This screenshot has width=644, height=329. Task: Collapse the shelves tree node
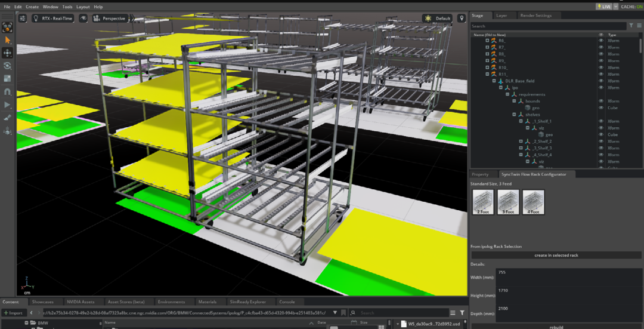[514, 115]
